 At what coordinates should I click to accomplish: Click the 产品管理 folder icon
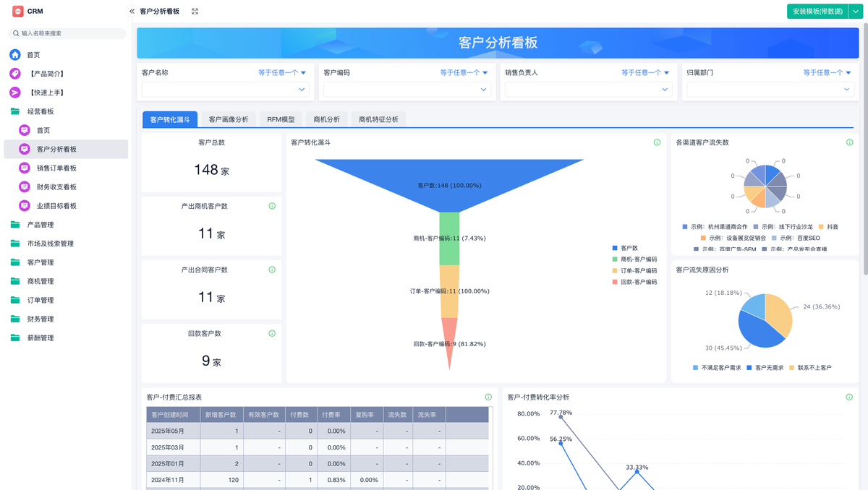coord(15,225)
